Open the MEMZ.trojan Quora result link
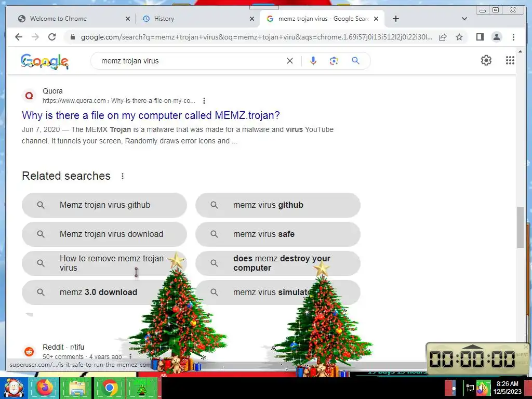The width and height of the screenshot is (532, 399). [x=151, y=115]
